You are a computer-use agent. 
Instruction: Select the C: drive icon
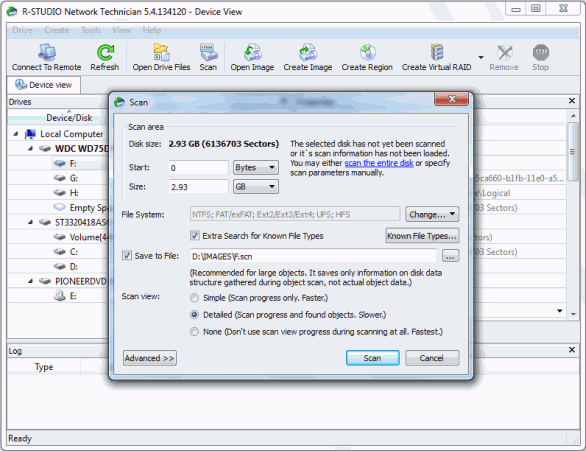coord(59,251)
